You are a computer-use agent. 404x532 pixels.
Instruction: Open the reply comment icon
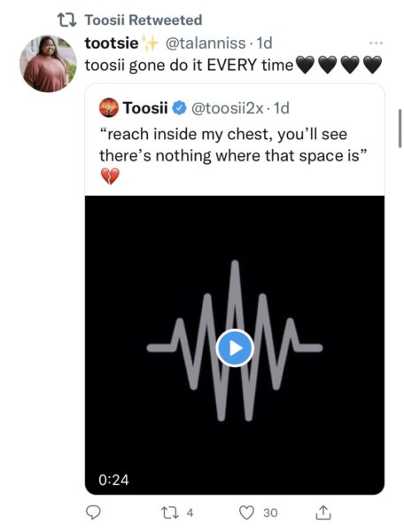coord(92,512)
